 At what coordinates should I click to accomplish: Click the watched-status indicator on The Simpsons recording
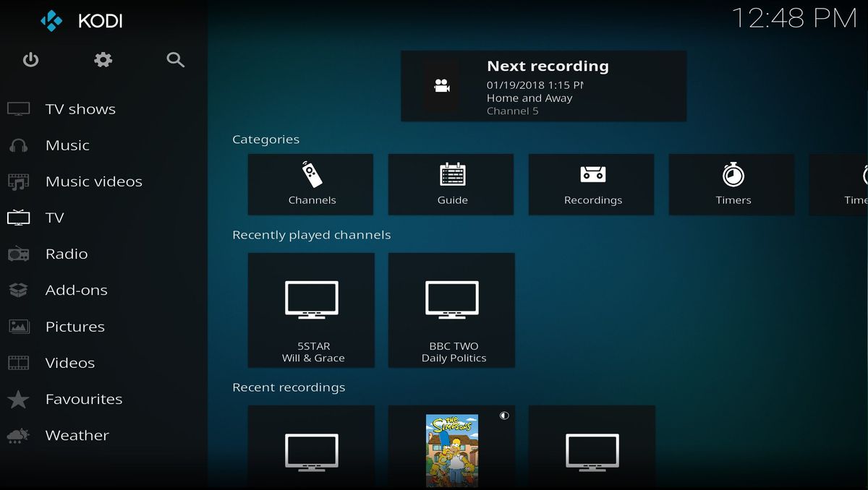(504, 416)
